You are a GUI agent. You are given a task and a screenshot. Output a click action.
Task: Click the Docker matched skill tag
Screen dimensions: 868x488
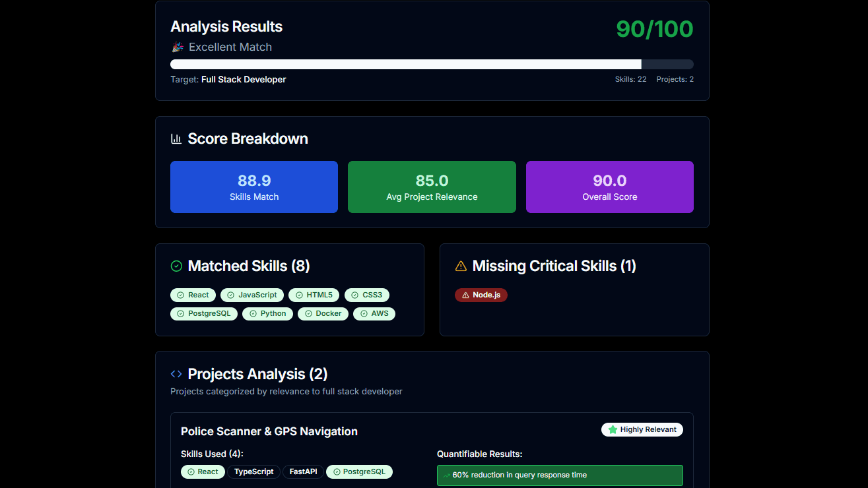coord(323,313)
